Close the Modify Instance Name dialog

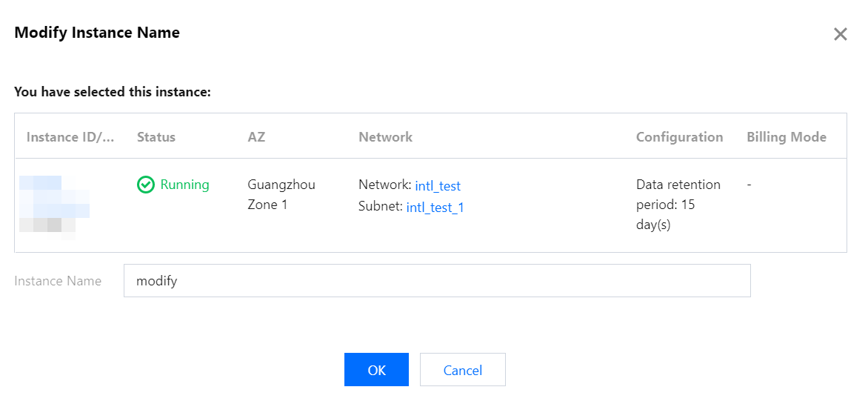click(x=840, y=34)
